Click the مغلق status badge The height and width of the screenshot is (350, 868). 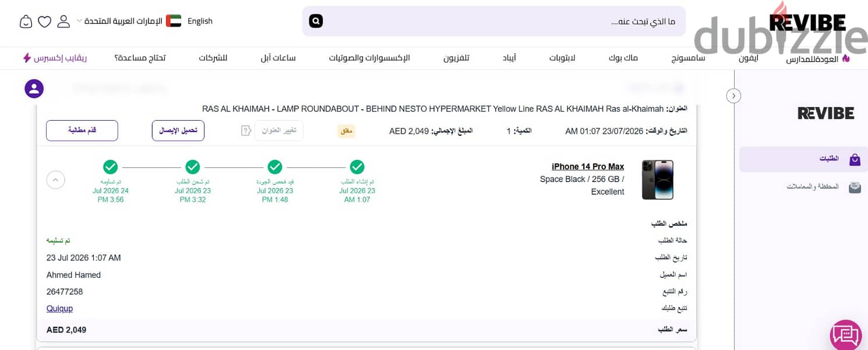(347, 131)
